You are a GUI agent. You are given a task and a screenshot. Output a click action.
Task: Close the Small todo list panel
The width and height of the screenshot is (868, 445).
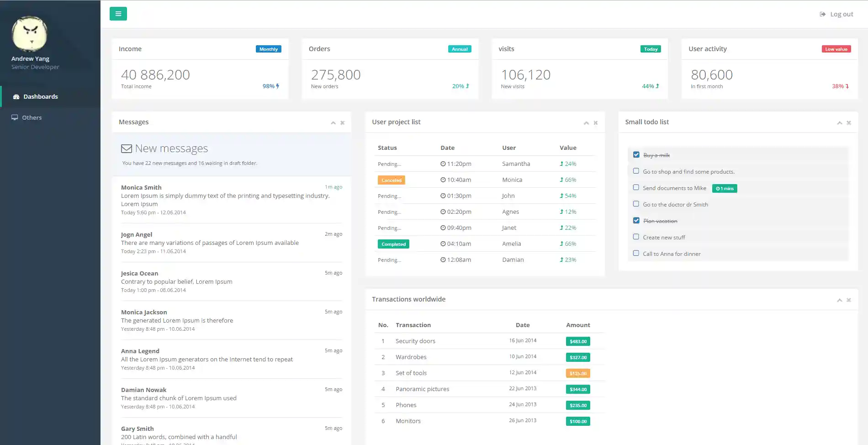click(848, 123)
